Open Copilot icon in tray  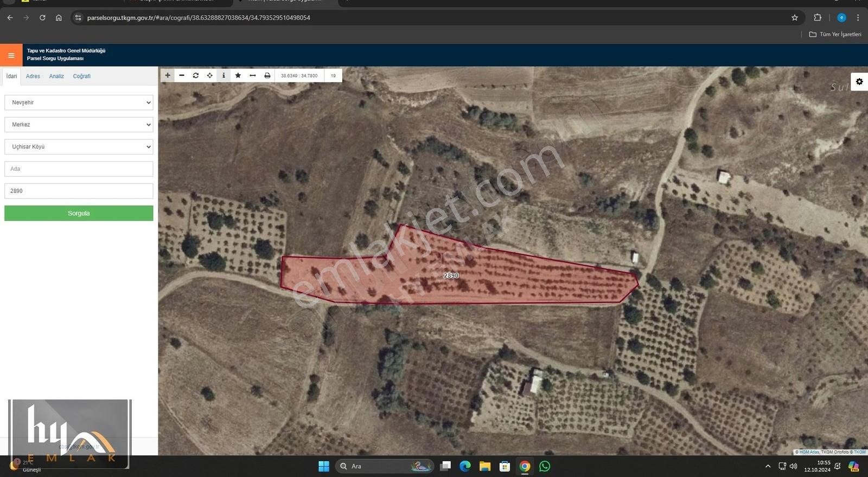853,466
